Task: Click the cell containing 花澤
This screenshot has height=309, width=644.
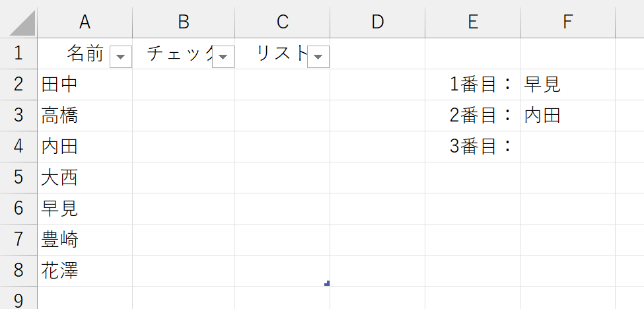Action: tap(85, 271)
